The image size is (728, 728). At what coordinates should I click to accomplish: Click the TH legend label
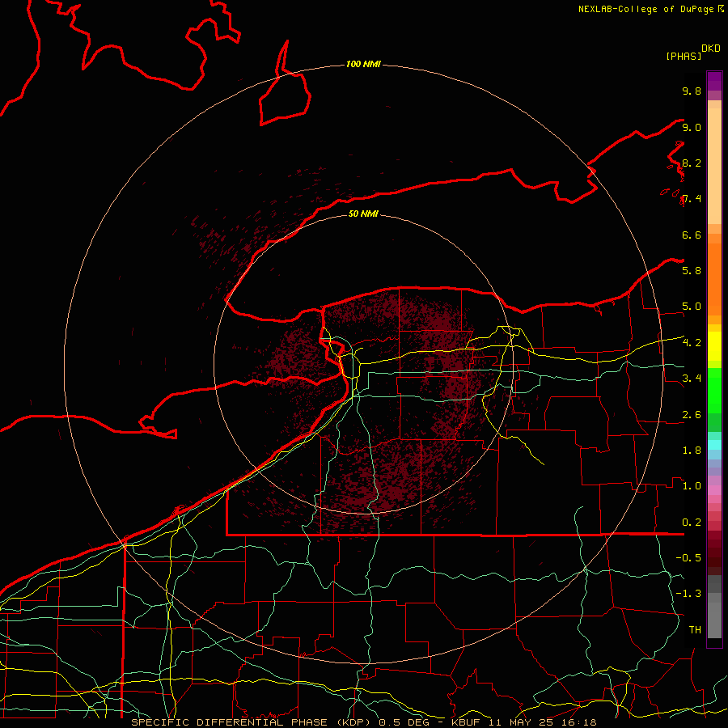point(695,629)
